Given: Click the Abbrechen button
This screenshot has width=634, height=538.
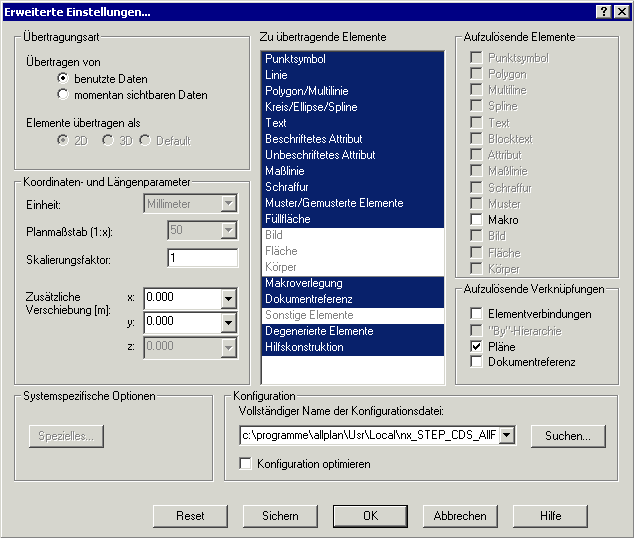Looking at the screenshot, I should click(460, 516).
